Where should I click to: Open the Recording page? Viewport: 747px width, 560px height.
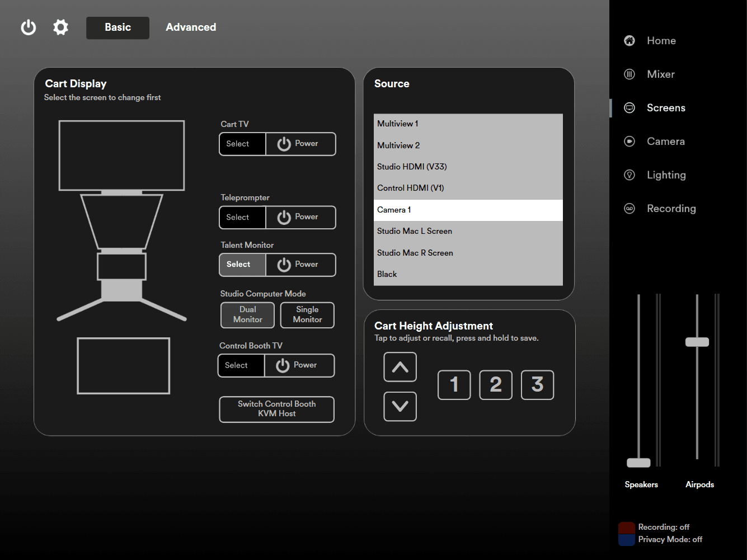pos(671,209)
